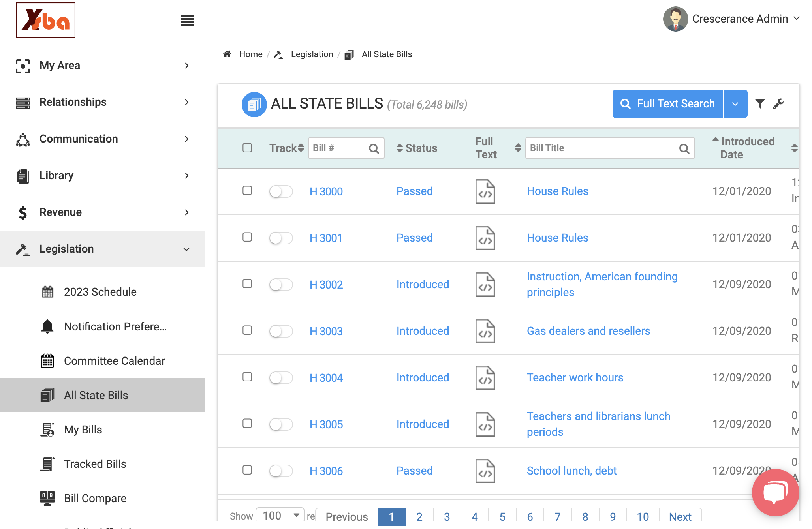812x529 pixels.
Task: Enable tracking toggle for H 3005
Action: pyautogui.click(x=281, y=424)
